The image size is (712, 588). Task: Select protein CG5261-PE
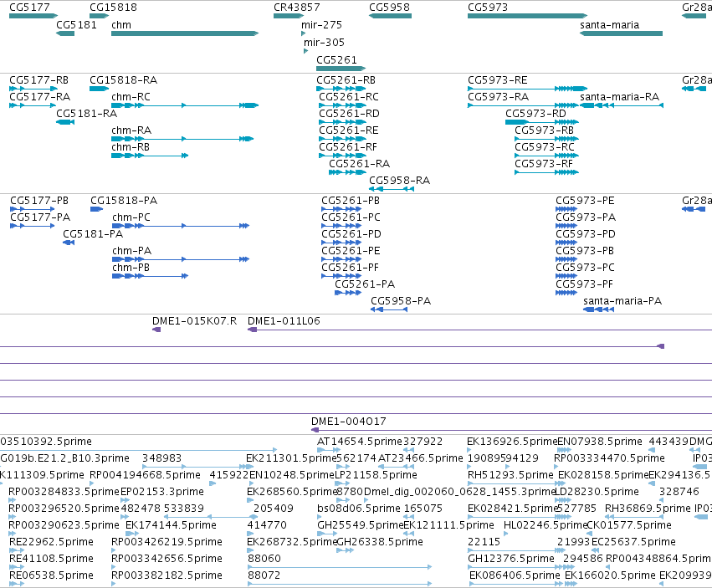(x=351, y=251)
